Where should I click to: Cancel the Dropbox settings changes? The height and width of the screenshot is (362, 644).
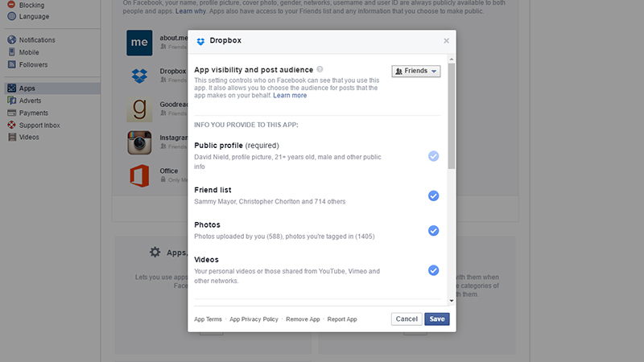coord(407,319)
